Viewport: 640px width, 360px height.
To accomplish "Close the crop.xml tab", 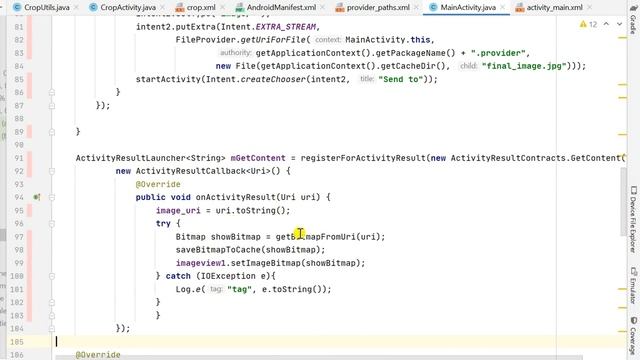I will click(222, 7).
